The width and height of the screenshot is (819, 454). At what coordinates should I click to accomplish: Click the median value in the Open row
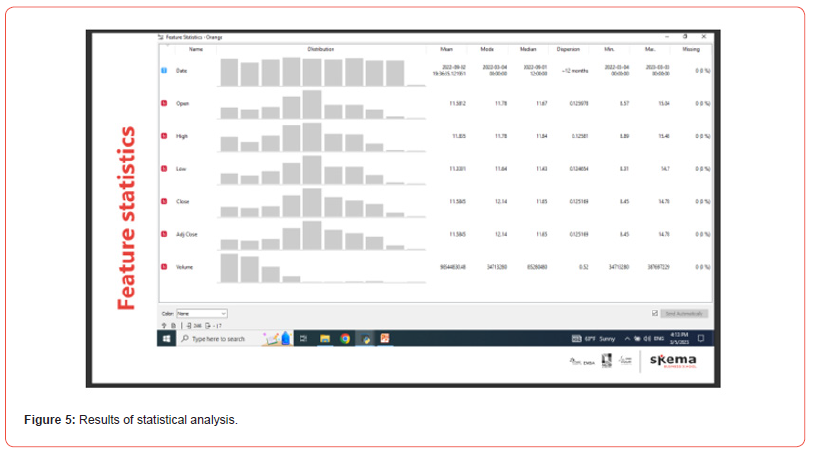541,103
